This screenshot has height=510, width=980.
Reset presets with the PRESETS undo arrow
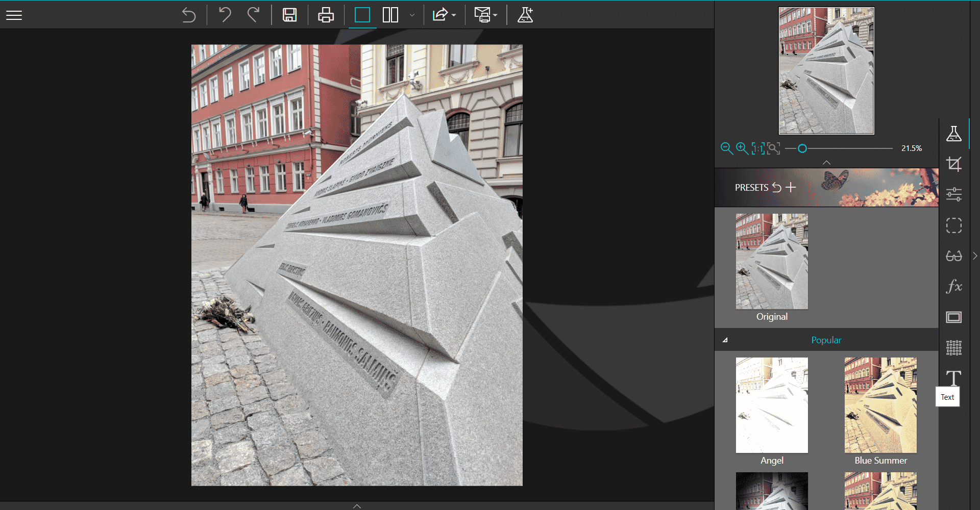click(776, 187)
